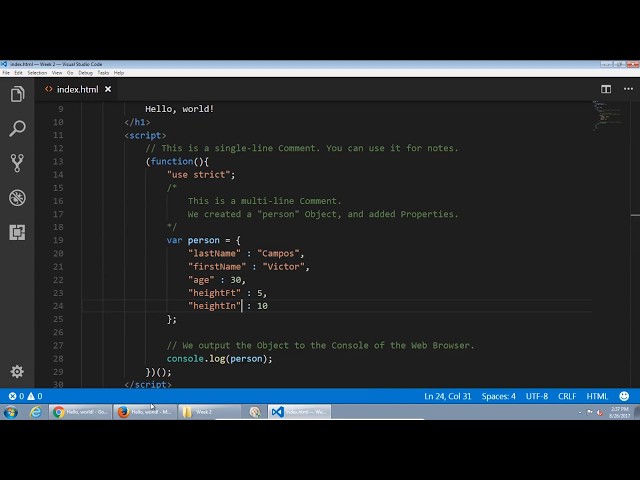This screenshot has width=640, height=480.
Task: Click the feedback smiley icon
Action: point(624,396)
